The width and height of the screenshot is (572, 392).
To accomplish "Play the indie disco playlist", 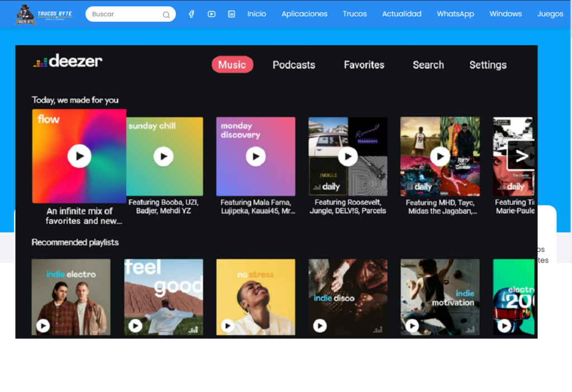I will point(320,326).
